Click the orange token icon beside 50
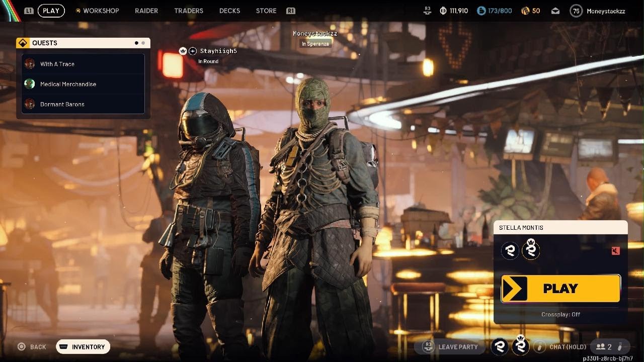Image resolution: width=644 pixels, height=362 pixels. click(x=525, y=11)
